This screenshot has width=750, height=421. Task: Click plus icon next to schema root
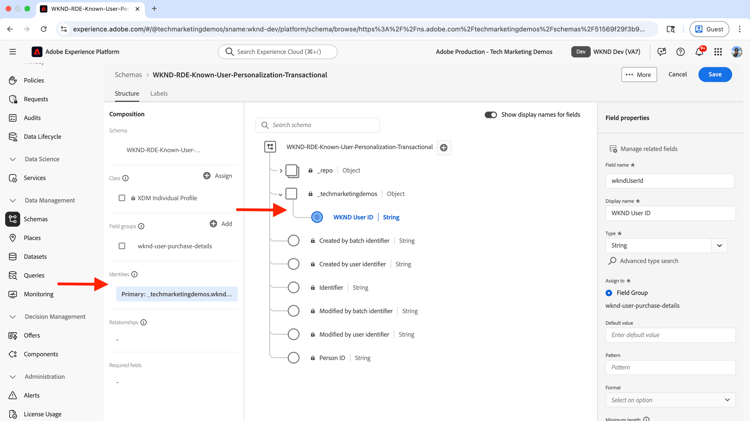(x=444, y=147)
